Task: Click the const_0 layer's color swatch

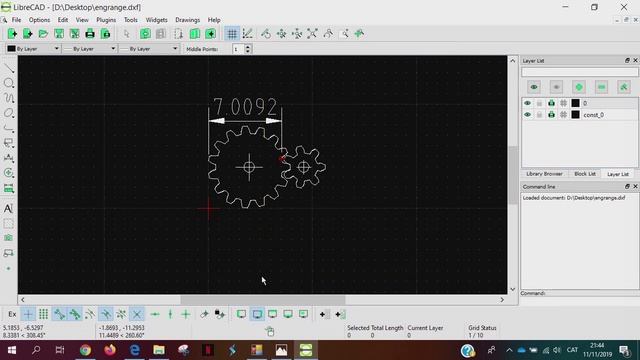Action: click(x=576, y=115)
